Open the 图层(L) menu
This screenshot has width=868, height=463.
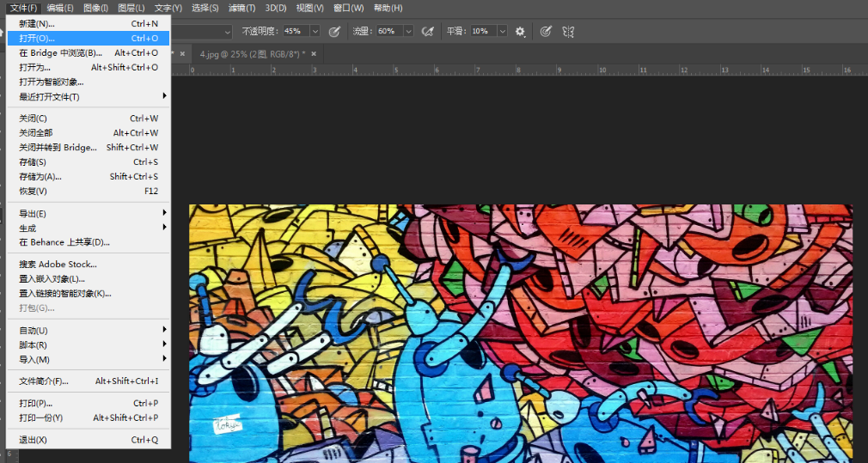click(131, 8)
